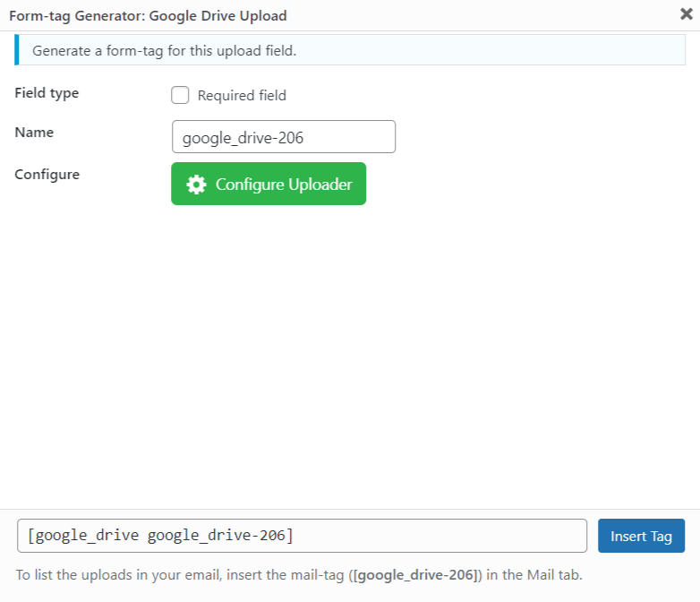Viewport: 700px width, 602px height.
Task: Click the Name label
Action: pos(34,133)
